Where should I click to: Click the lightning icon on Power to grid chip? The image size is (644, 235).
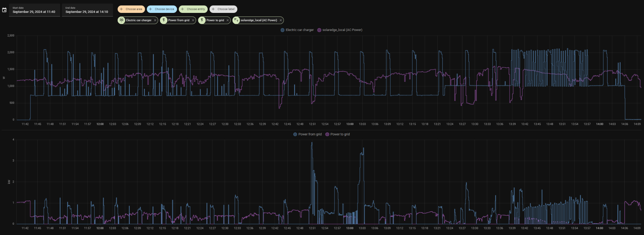point(202,20)
